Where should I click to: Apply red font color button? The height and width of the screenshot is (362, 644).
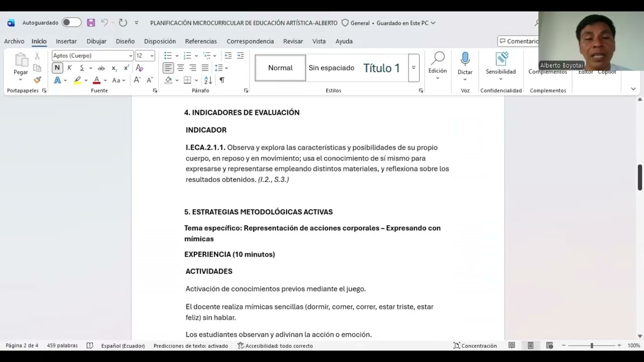(97, 80)
